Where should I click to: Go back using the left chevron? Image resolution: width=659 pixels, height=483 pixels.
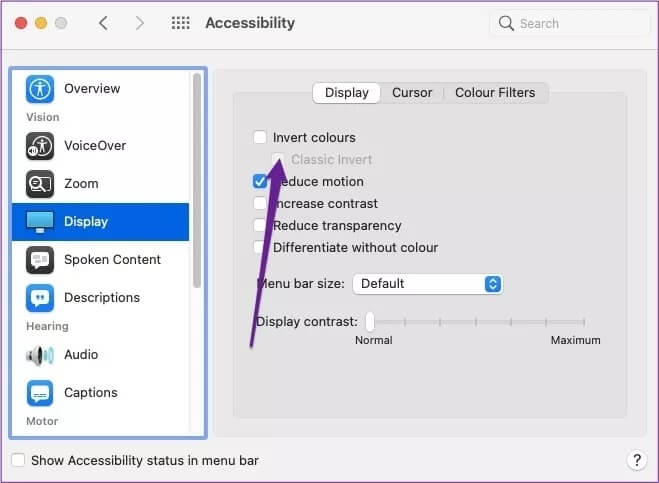pyautogui.click(x=103, y=23)
